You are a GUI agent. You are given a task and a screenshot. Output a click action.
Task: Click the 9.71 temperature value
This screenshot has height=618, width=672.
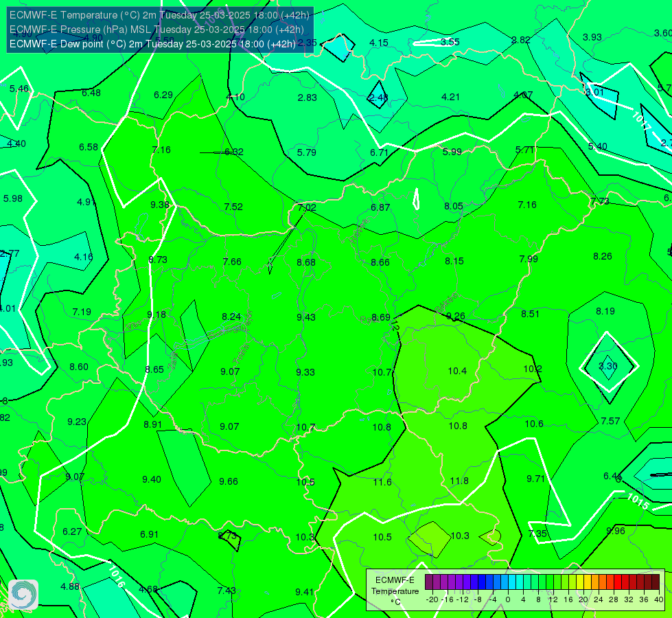535,479
